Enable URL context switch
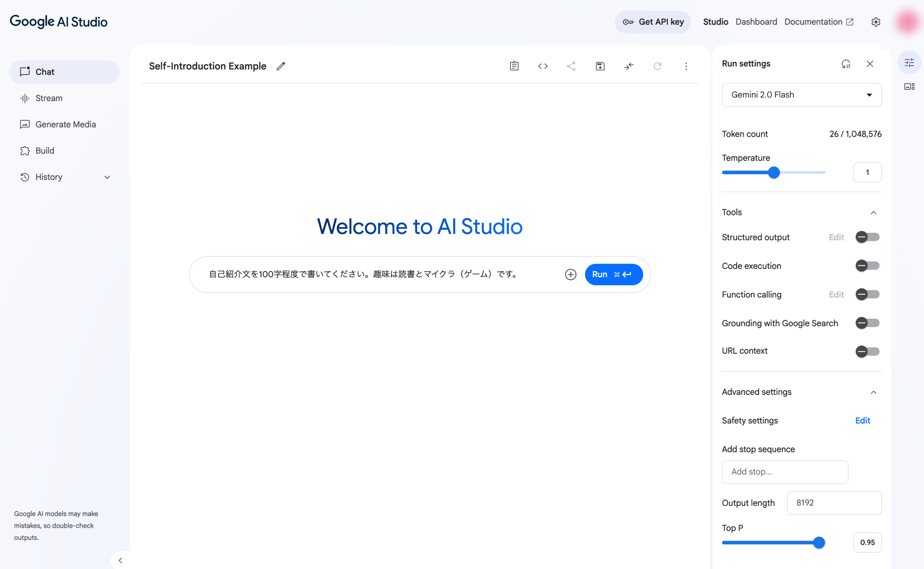Viewport: 924px width, 569px height. click(867, 351)
